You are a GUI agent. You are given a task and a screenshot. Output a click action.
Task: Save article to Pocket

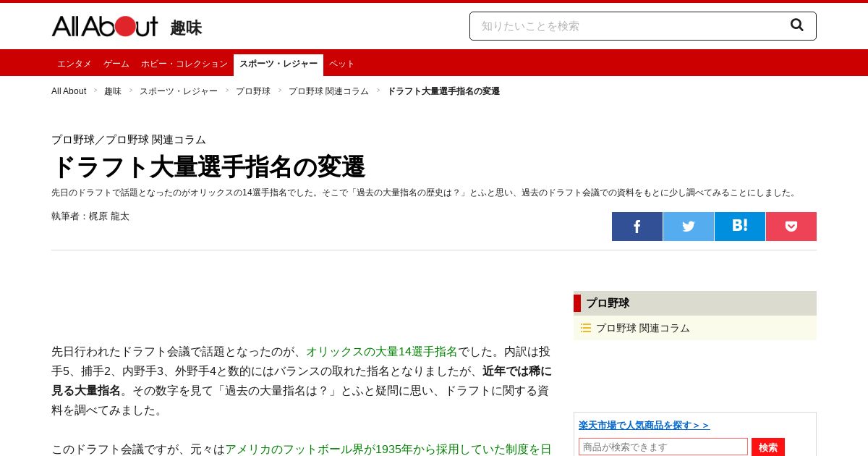point(791,227)
